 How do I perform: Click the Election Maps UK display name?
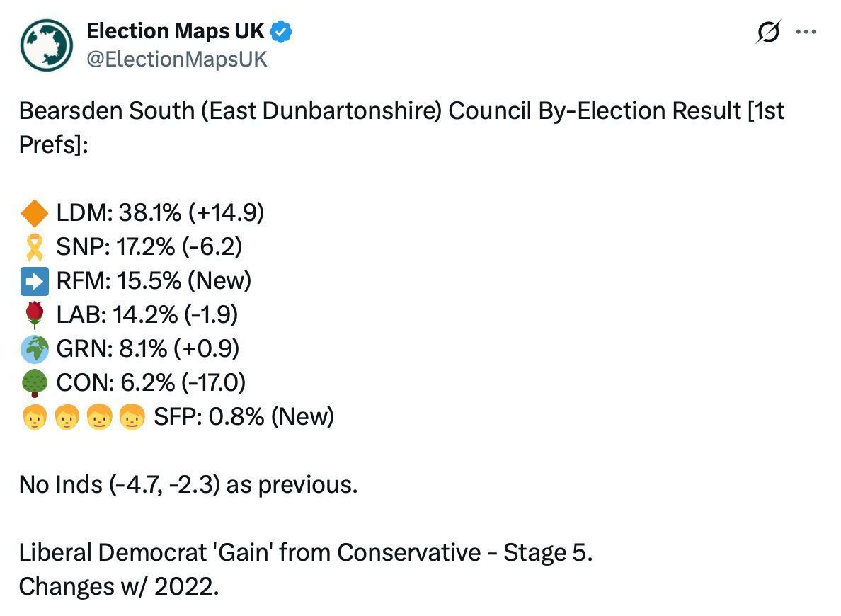coord(175,31)
